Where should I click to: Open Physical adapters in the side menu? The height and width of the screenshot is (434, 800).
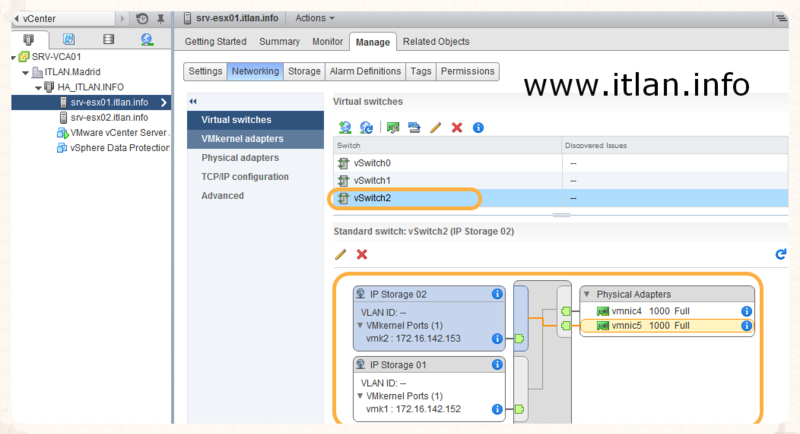coord(240,158)
